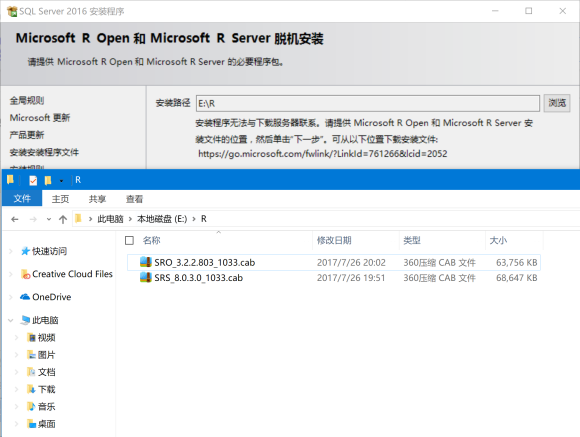Image resolution: width=580 pixels, height=437 pixels.
Task: Click 本地磁盘 (E:) in the address breadcrumb
Action: click(162, 219)
